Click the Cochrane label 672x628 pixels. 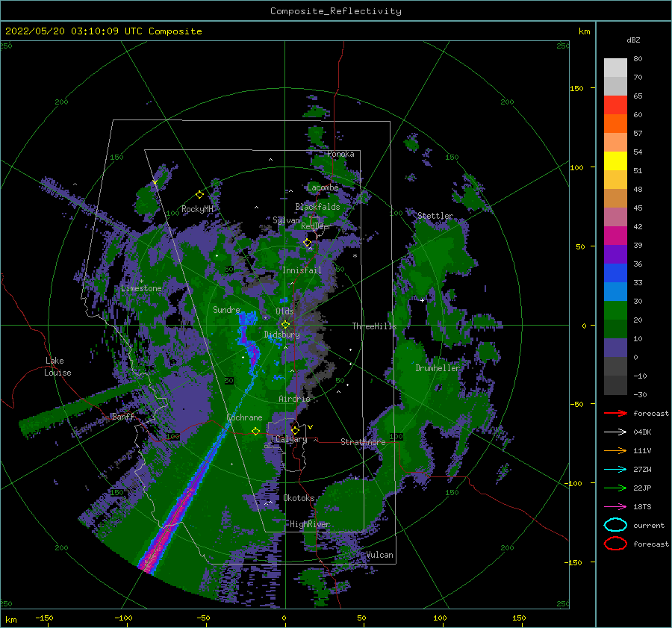click(244, 417)
